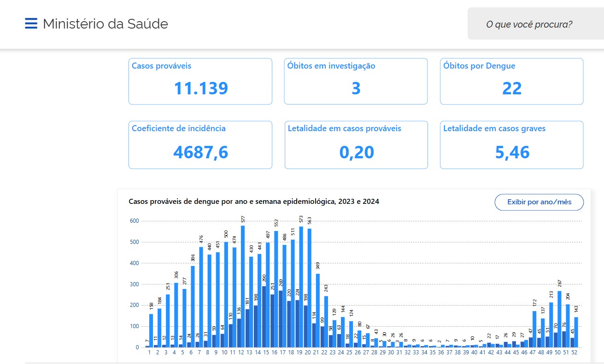Select the Óbitos por Dengue card
This screenshot has height=364, width=604.
click(511, 81)
